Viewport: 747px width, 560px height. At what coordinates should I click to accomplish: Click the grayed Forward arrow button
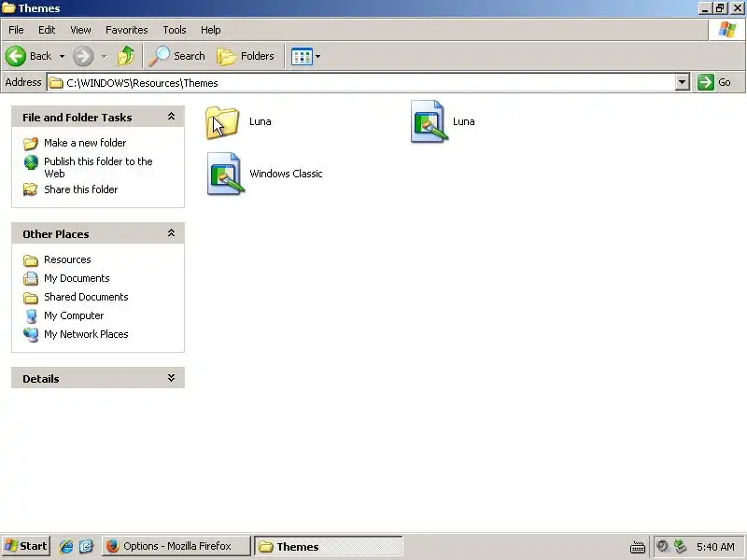click(x=83, y=56)
